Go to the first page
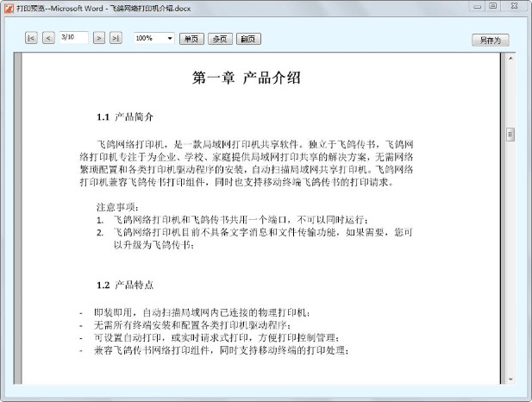The image size is (532, 402). (31, 38)
